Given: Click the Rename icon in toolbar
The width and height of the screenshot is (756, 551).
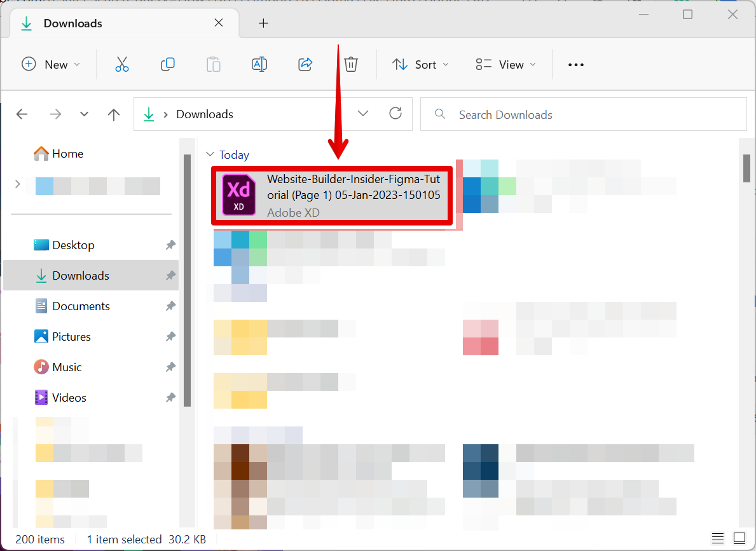Looking at the screenshot, I should [259, 64].
